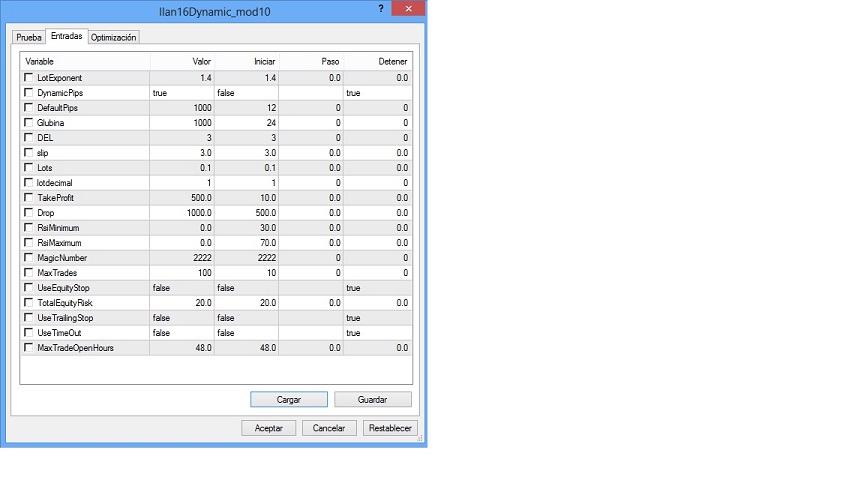Screen dimensions: 864x486
Task: Select the Drop Iniciar value cell
Action: pos(246,213)
